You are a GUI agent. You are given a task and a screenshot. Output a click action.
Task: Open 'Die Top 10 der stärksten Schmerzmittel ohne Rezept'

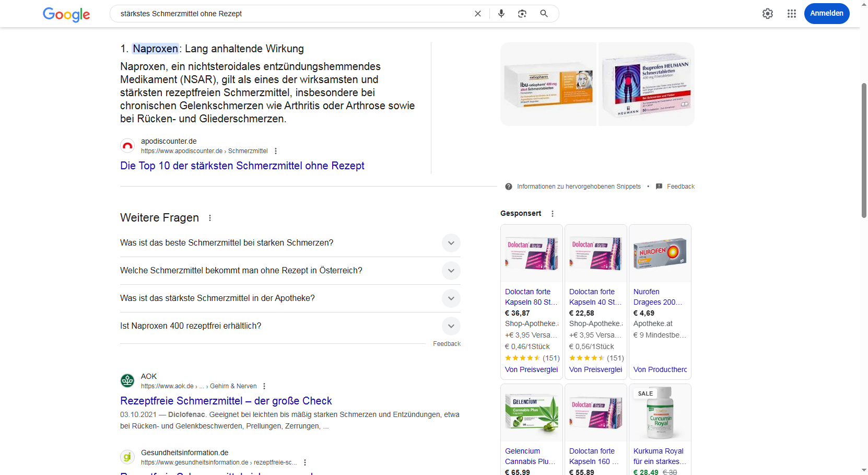(242, 166)
